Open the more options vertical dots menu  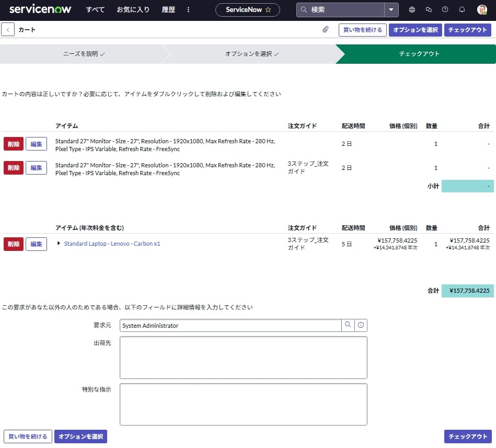(x=188, y=10)
